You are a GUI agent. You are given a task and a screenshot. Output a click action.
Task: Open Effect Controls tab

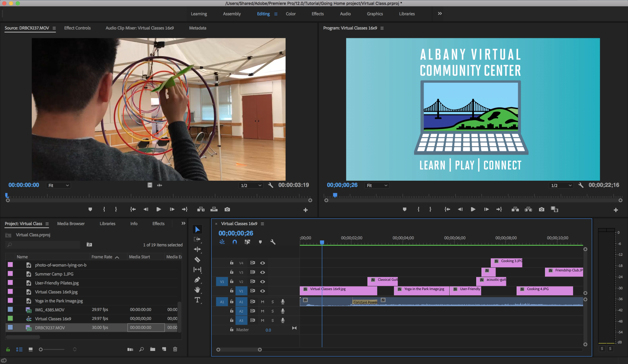coord(77,28)
